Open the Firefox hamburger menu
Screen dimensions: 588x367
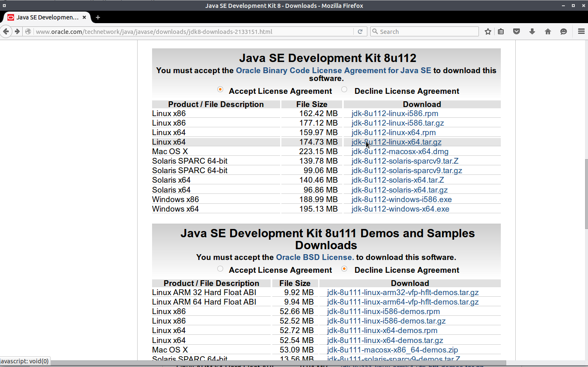click(581, 31)
